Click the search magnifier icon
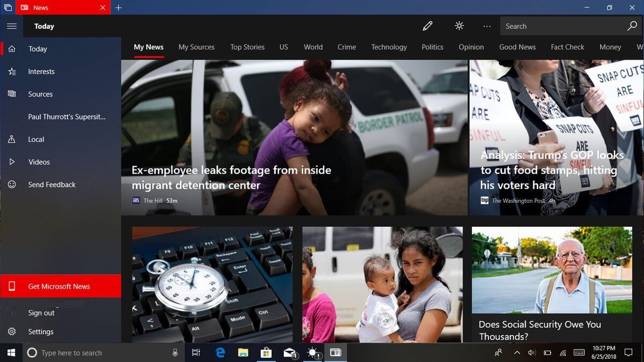This screenshot has height=362, width=644. point(632,26)
